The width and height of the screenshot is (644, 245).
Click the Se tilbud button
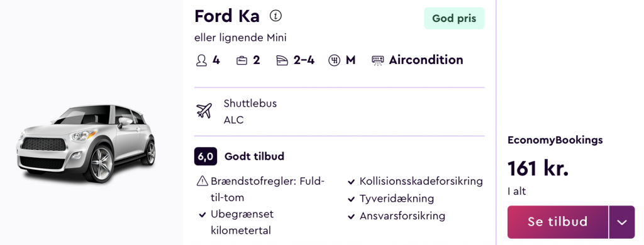[x=558, y=222]
